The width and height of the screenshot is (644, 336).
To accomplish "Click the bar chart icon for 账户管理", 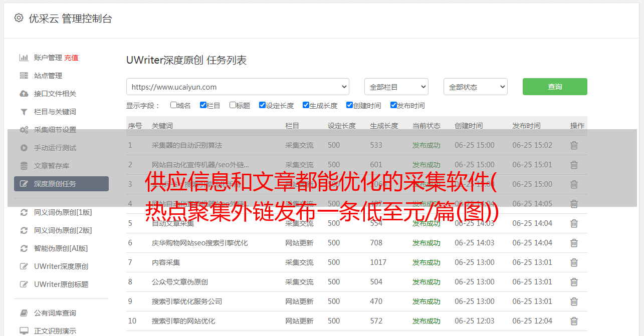I will click(24, 58).
